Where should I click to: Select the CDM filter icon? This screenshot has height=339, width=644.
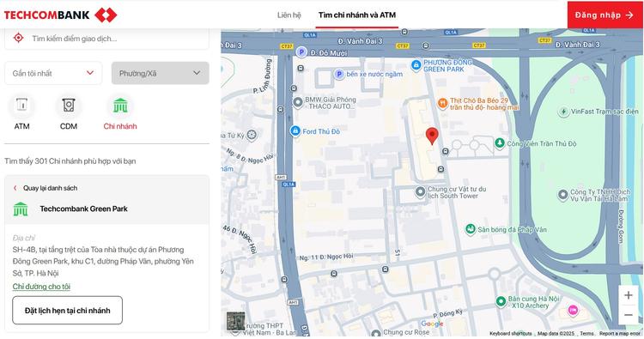point(69,106)
